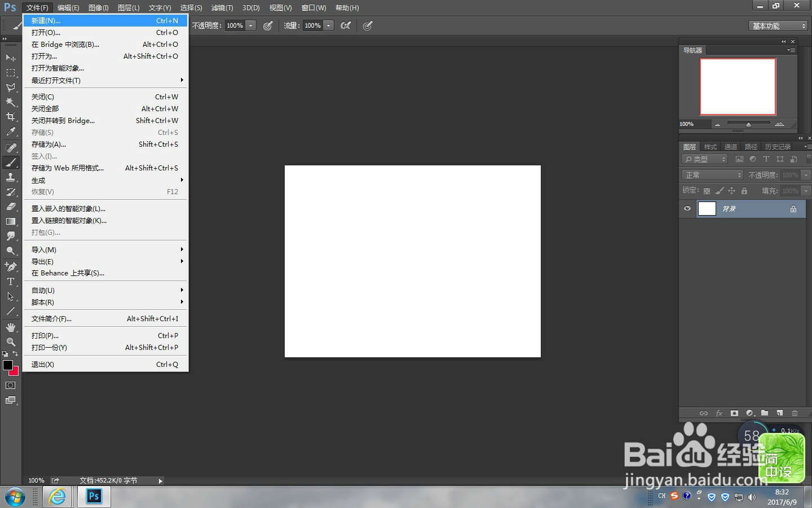Viewport: 812px width, 508px height.
Task: Click the navigator zoom out button
Action: point(717,124)
